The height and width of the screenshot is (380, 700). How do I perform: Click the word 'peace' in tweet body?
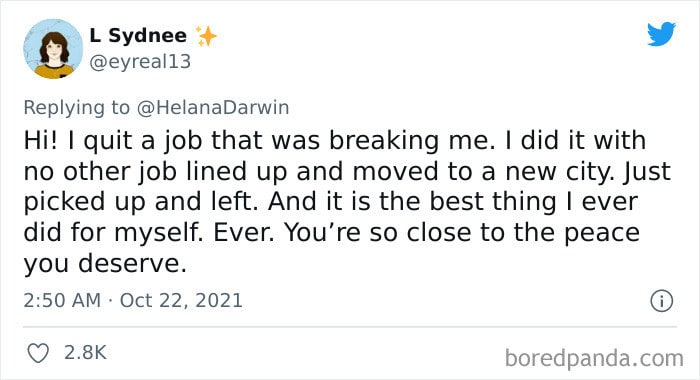tap(602, 234)
